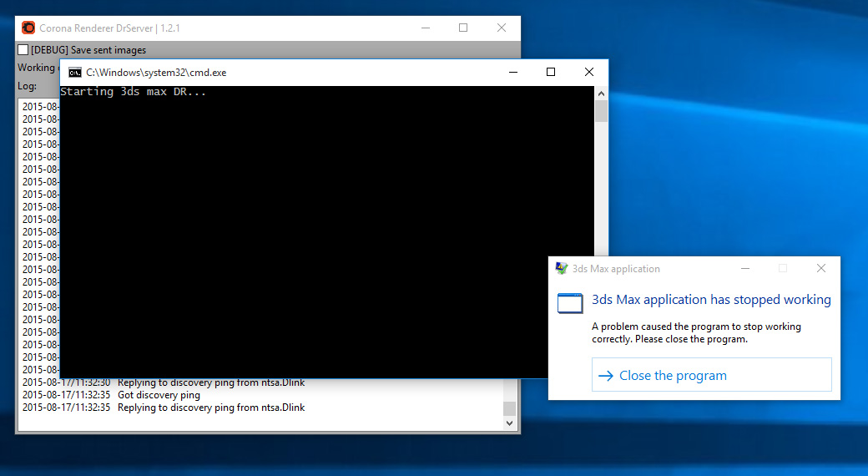
Task: Click the Starting 3ds max DR console text
Action: pos(133,92)
